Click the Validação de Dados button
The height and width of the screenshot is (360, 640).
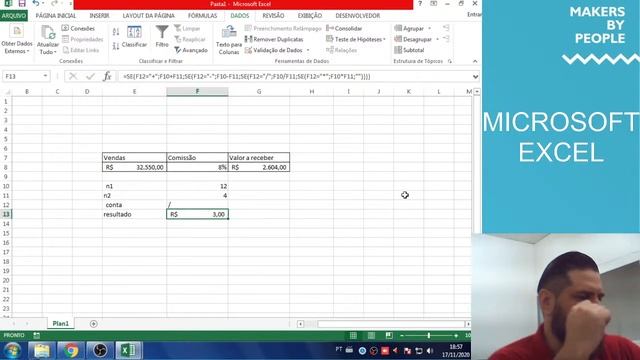pyautogui.click(x=274, y=50)
